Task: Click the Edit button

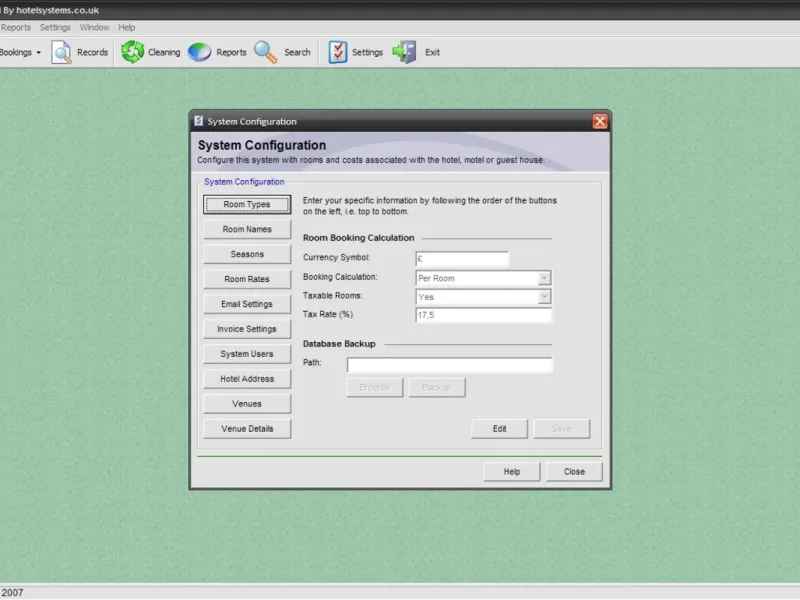Action: [x=499, y=429]
